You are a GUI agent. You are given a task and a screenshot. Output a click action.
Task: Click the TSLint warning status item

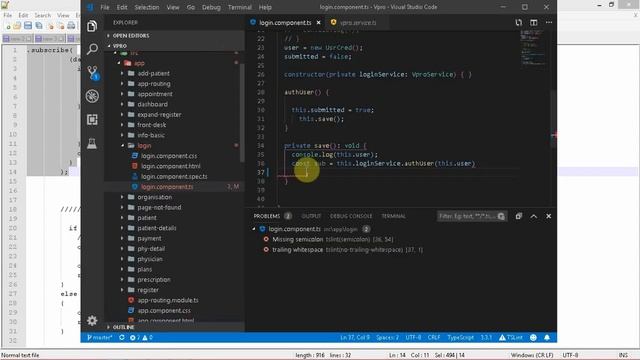pos(511,338)
